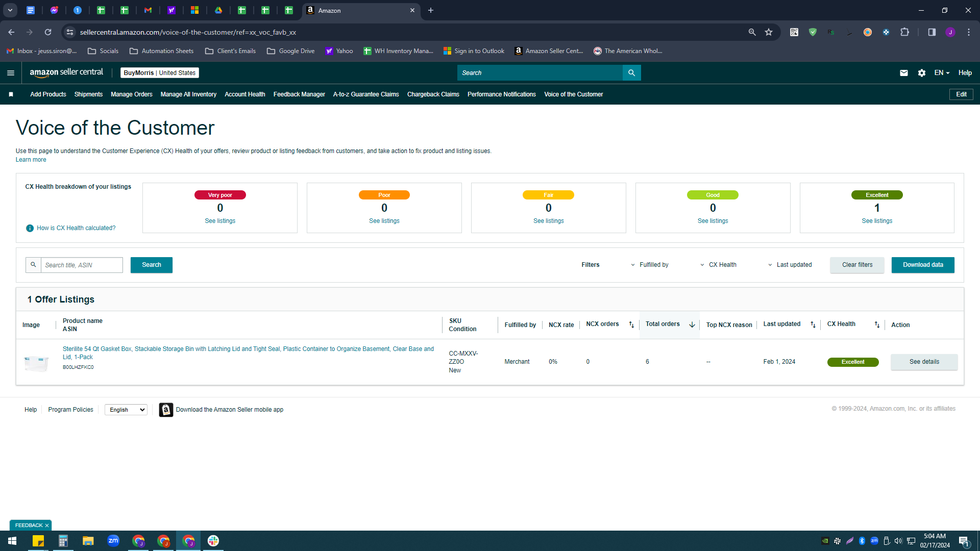Expand the Last updated filter dropdown
Viewport: 980px width, 551px height.
coord(790,265)
